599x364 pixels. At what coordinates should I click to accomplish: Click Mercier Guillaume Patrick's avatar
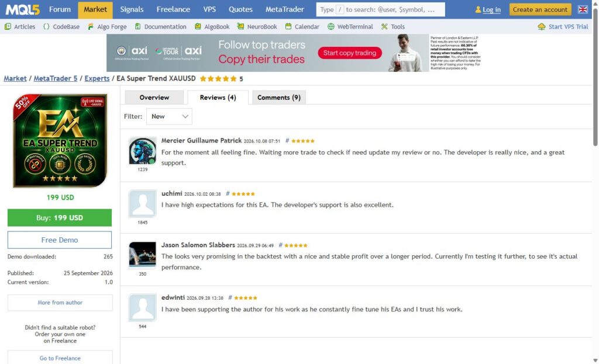click(143, 151)
